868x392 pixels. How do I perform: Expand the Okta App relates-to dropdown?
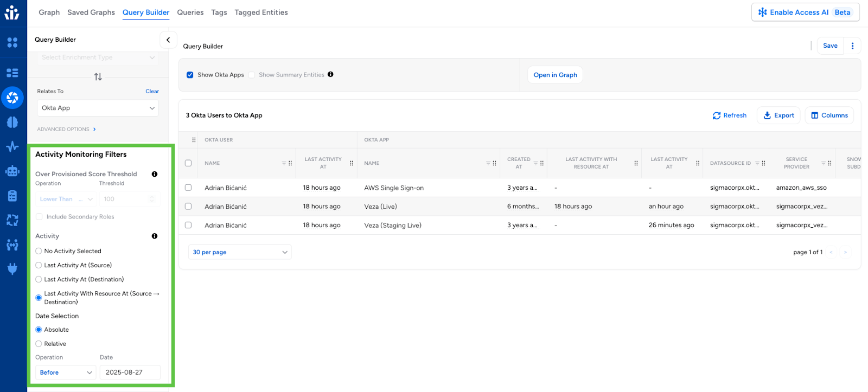point(98,108)
